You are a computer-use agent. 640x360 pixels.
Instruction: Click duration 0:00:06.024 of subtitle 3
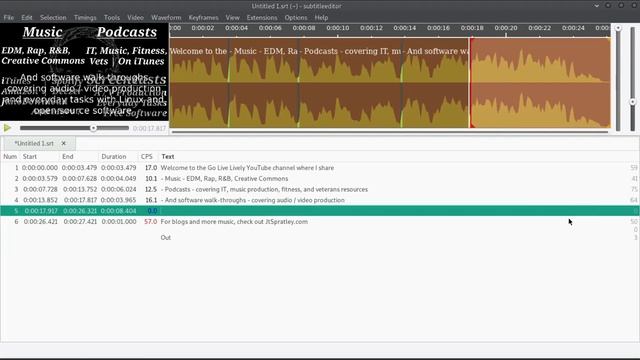tap(119, 189)
